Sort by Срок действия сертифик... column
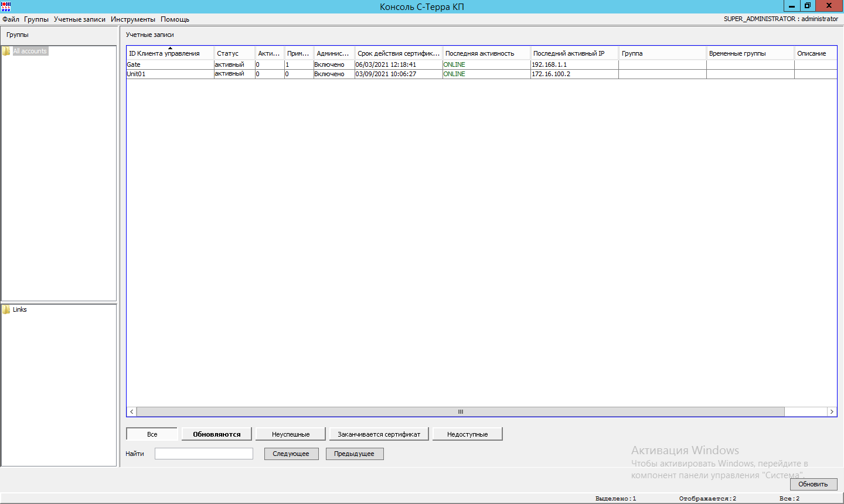 [x=399, y=53]
